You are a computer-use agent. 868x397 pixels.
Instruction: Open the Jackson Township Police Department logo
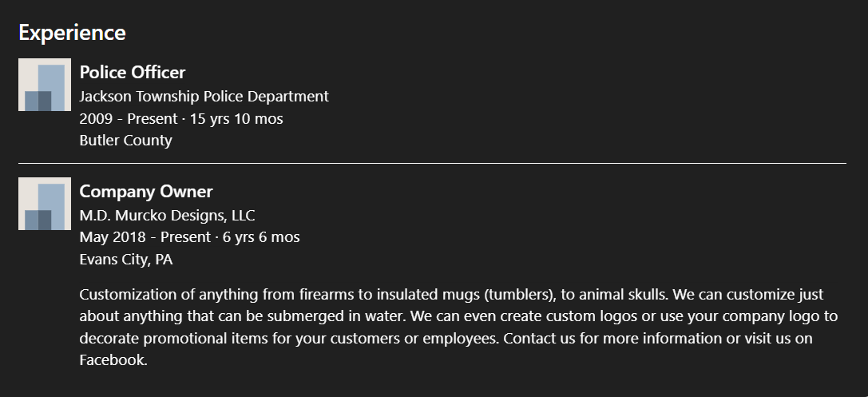44,85
